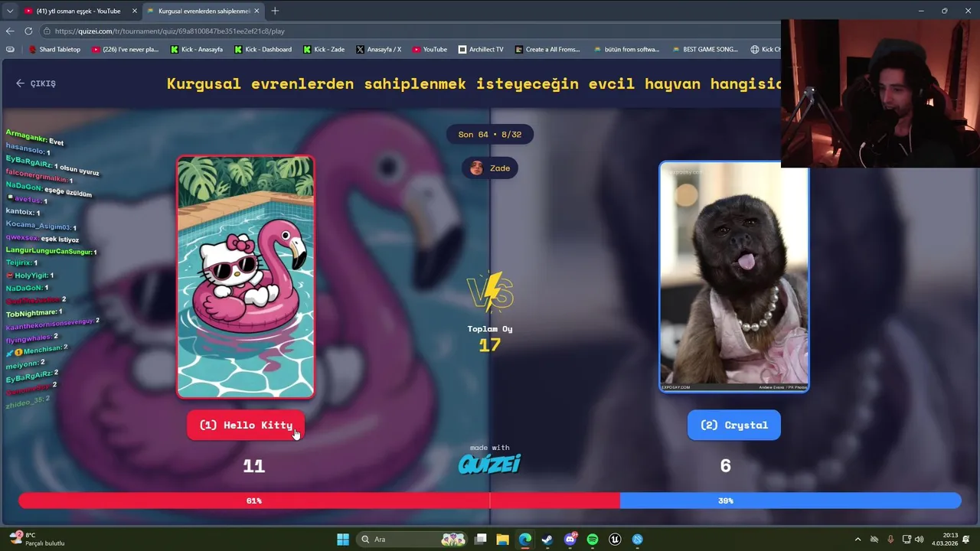
Task: Close the YouTube browser tab
Action: [x=135, y=11]
